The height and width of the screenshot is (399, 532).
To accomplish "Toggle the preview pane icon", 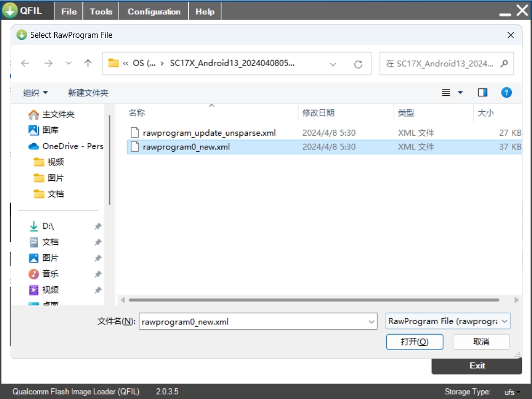I will [x=483, y=92].
